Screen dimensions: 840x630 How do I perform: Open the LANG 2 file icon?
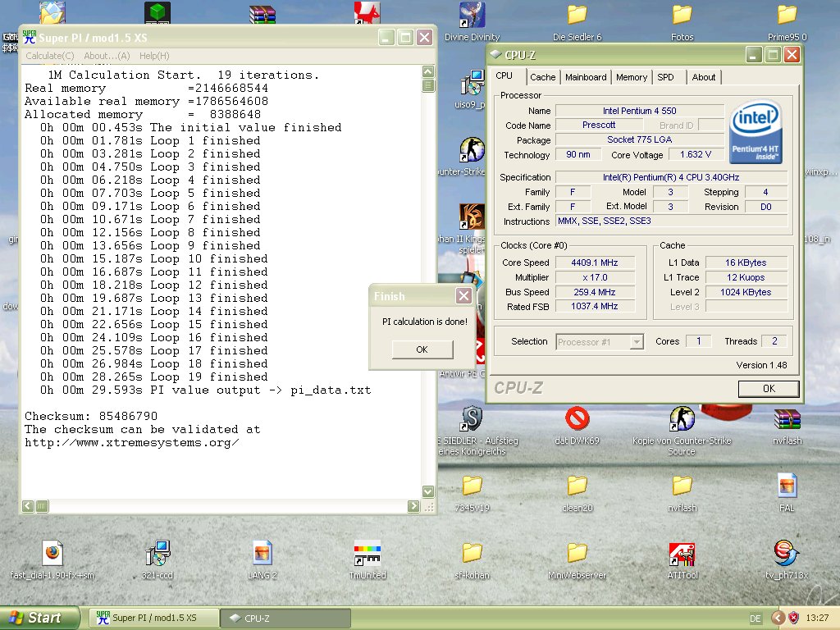tap(262, 554)
